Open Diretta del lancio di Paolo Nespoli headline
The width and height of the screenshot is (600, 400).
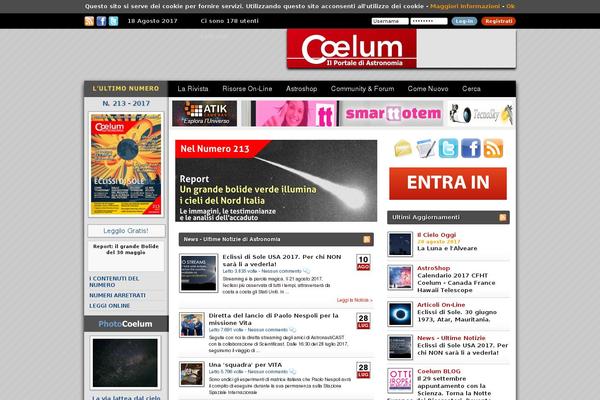[274, 319]
